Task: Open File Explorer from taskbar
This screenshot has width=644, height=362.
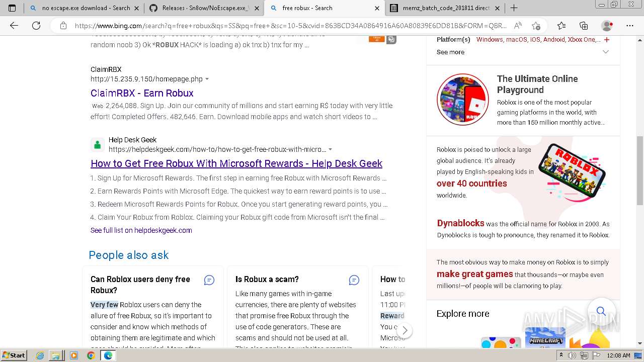Action: point(56,355)
